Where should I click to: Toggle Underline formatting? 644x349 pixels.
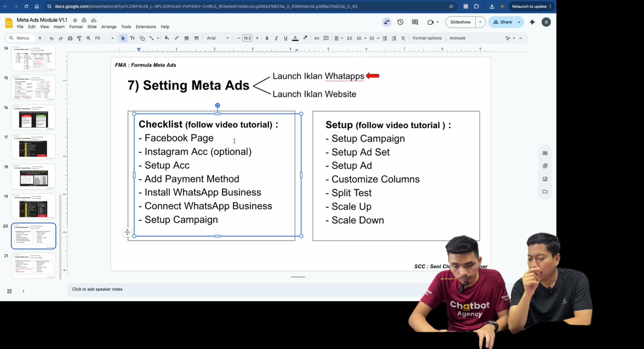tap(285, 38)
